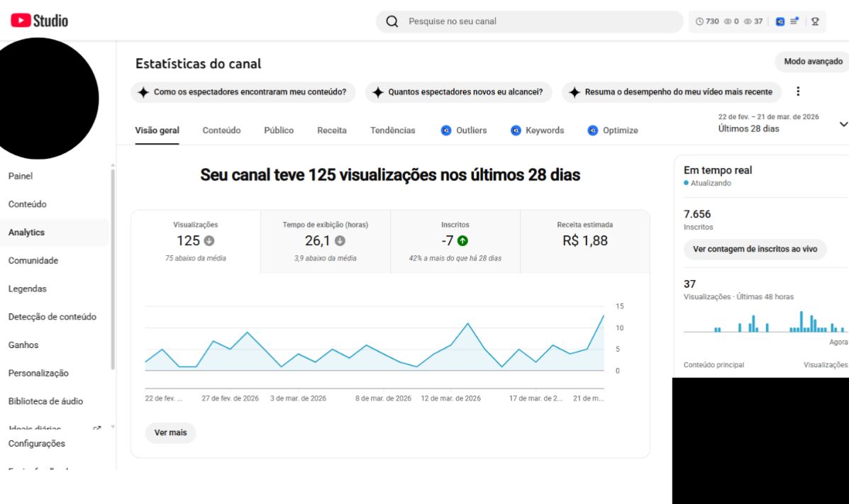Click the vidIQ icon beside Outliers
The image size is (849, 504).
(445, 130)
